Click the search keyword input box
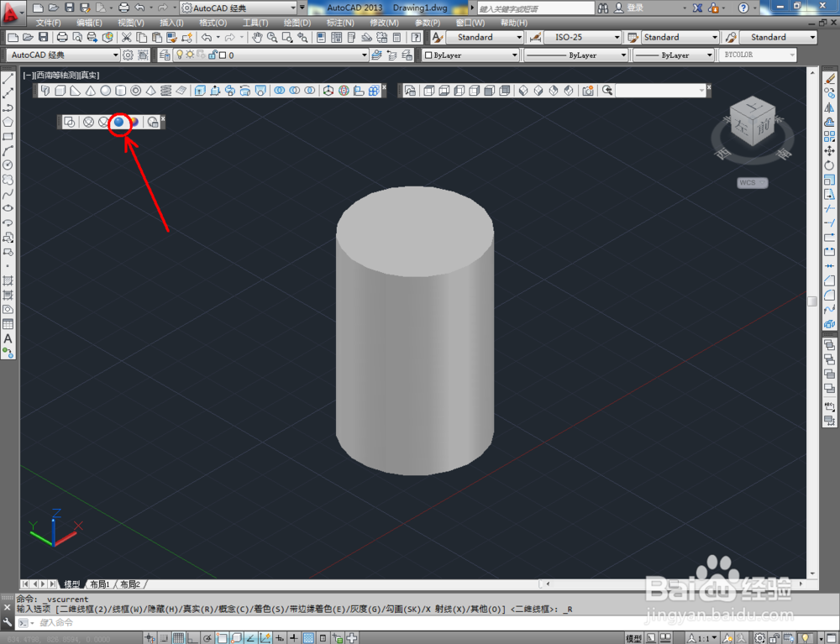This screenshot has height=644, width=840. click(x=536, y=8)
